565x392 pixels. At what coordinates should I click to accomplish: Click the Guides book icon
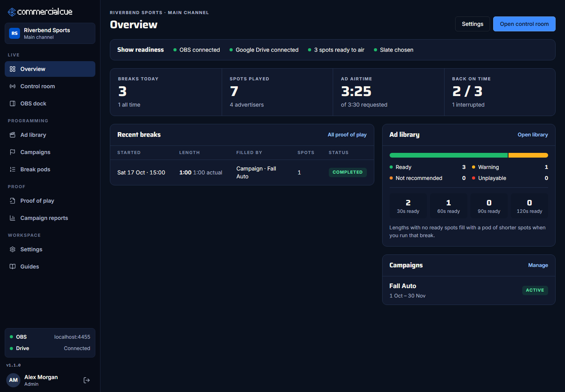click(x=13, y=267)
